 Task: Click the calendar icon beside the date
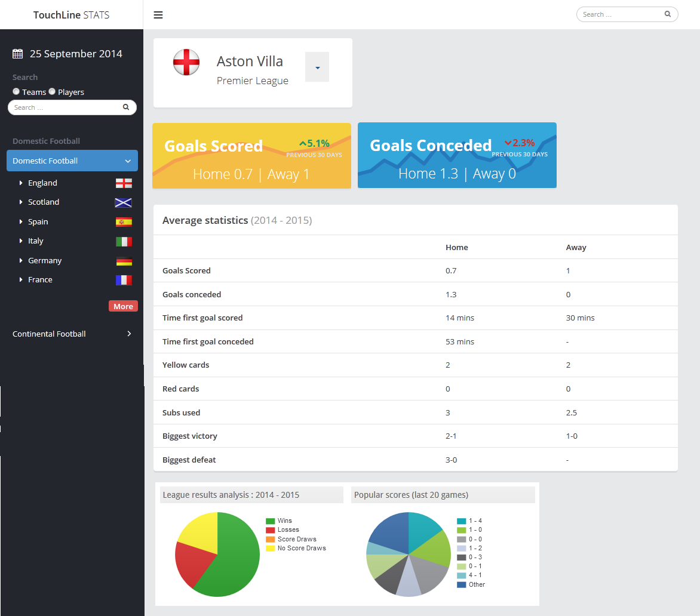tap(17, 54)
